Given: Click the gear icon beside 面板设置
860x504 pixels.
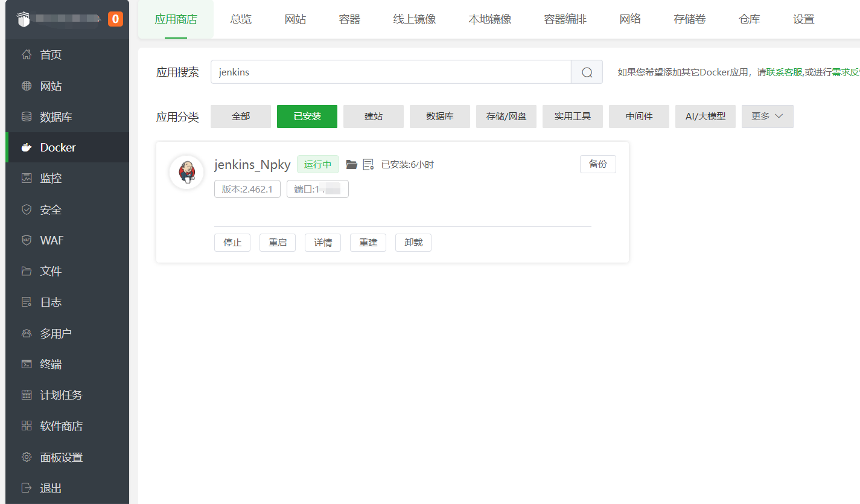Looking at the screenshot, I should click(26, 457).
